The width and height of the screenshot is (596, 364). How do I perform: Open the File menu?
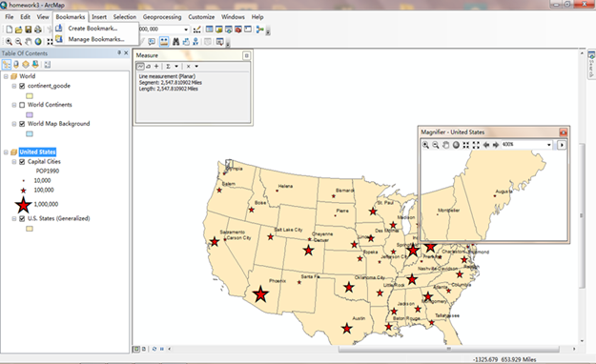point(10,17)
